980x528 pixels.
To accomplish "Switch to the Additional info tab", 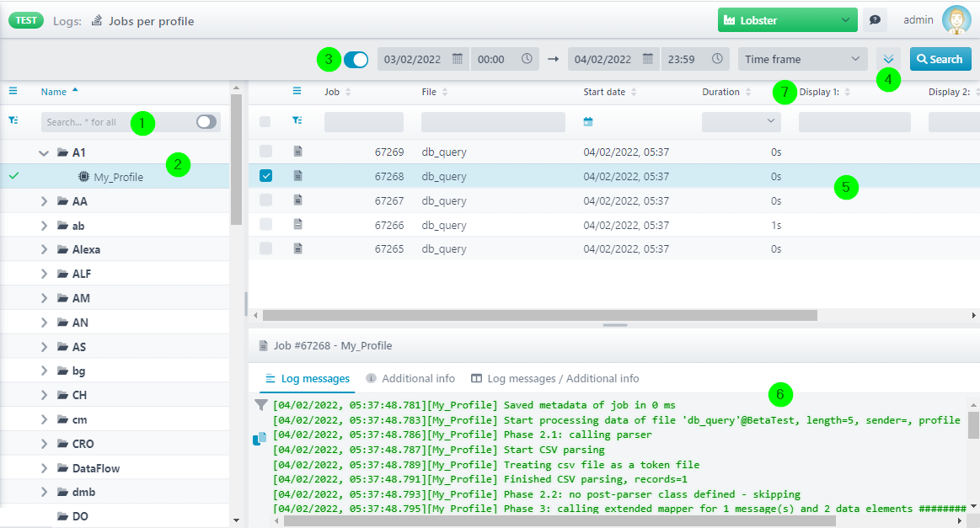I will [x=410, y=379].
